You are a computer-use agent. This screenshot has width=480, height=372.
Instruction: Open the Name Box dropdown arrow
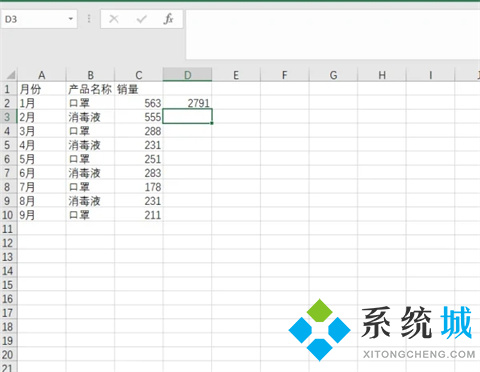coord(71,19)
